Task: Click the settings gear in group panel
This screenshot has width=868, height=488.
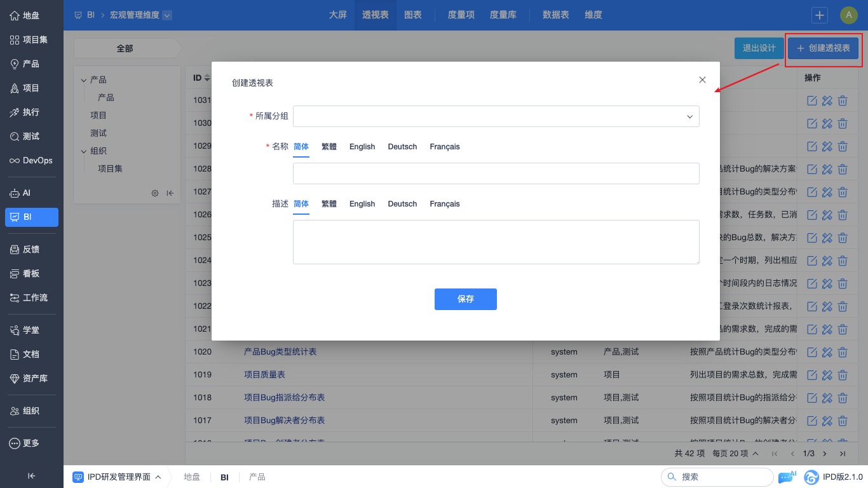Action: (x=154, y=193)
